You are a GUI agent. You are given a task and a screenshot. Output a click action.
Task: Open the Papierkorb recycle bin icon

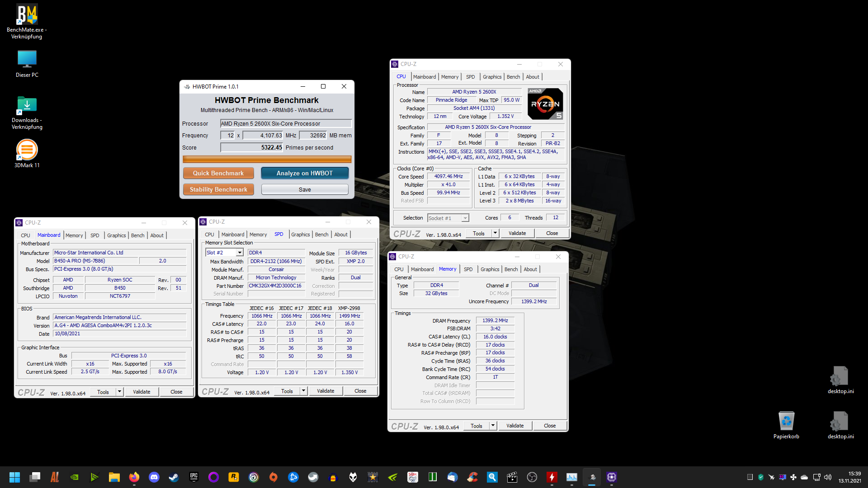786,425
